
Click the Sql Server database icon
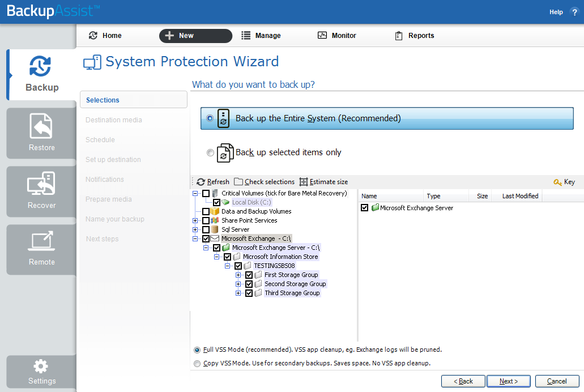tap(215, 229)
